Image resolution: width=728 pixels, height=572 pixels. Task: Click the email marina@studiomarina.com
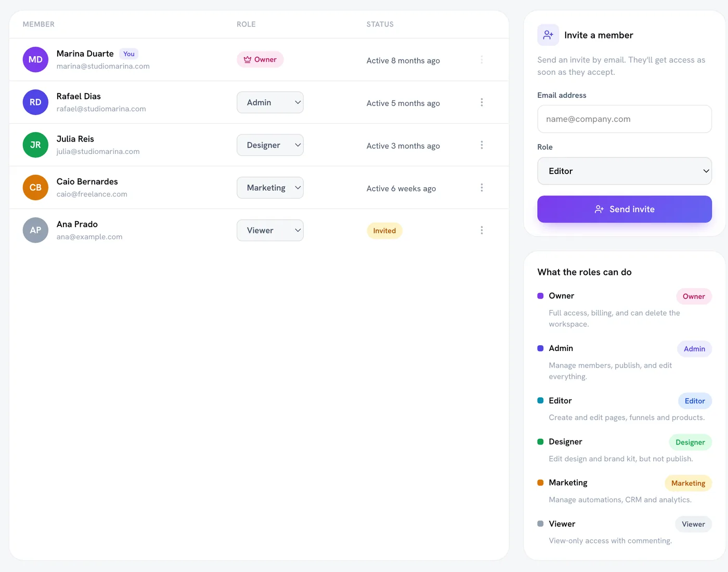103,66
